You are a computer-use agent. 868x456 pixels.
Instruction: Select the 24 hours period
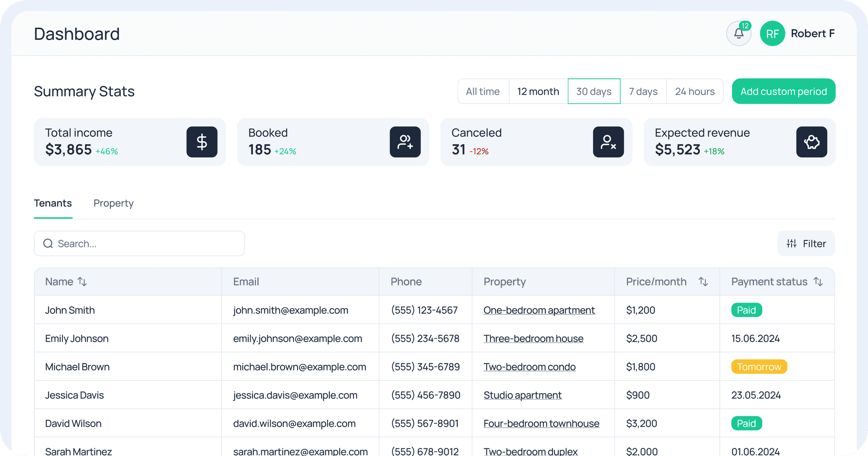(x=694, y=91)
